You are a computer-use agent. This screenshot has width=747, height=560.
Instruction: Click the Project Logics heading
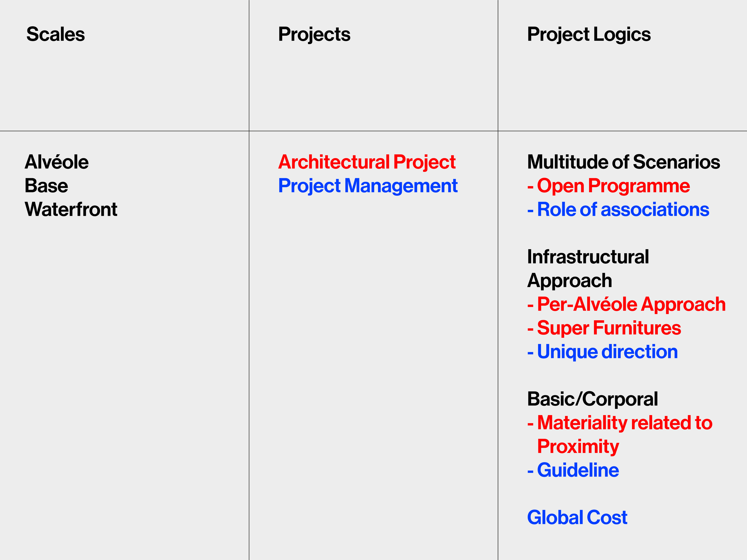pyautogui.click(x=589, y=35)
